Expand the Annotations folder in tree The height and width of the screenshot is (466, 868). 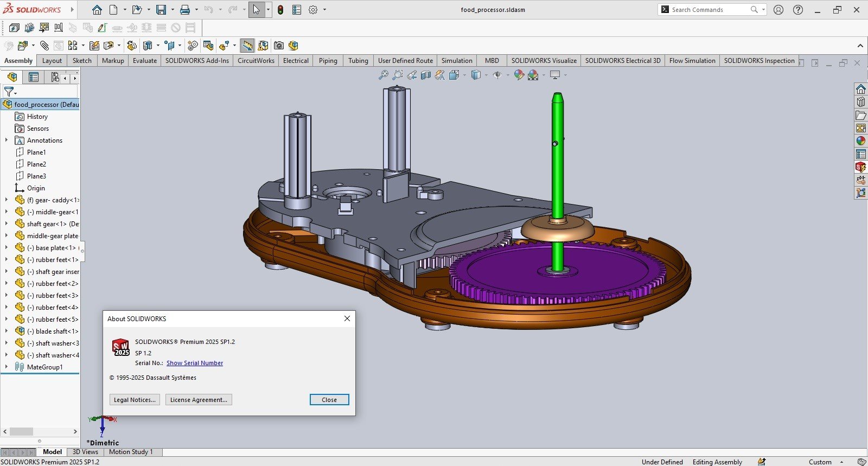(x=7, y=140)
